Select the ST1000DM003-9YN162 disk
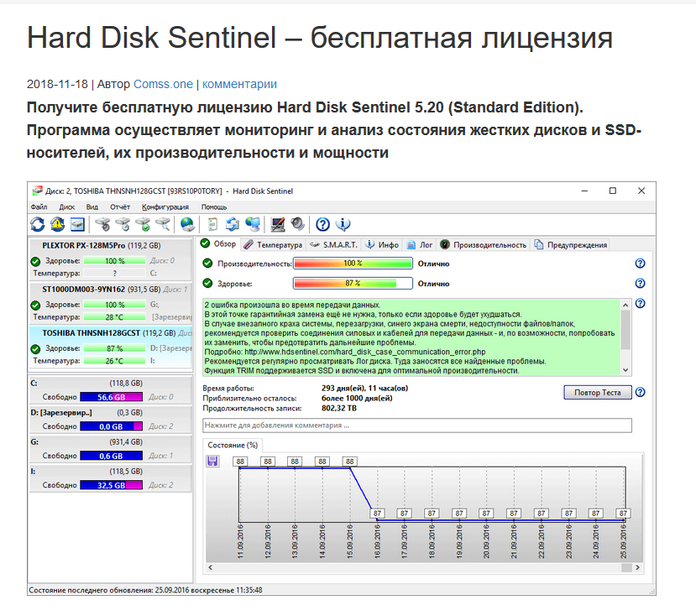696x616 pixels. [111, 303]
